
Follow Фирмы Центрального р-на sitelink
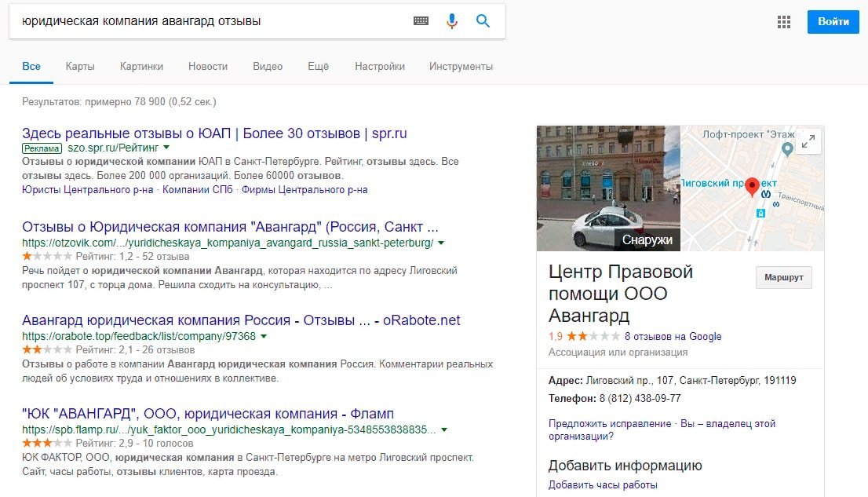point(304,190)
